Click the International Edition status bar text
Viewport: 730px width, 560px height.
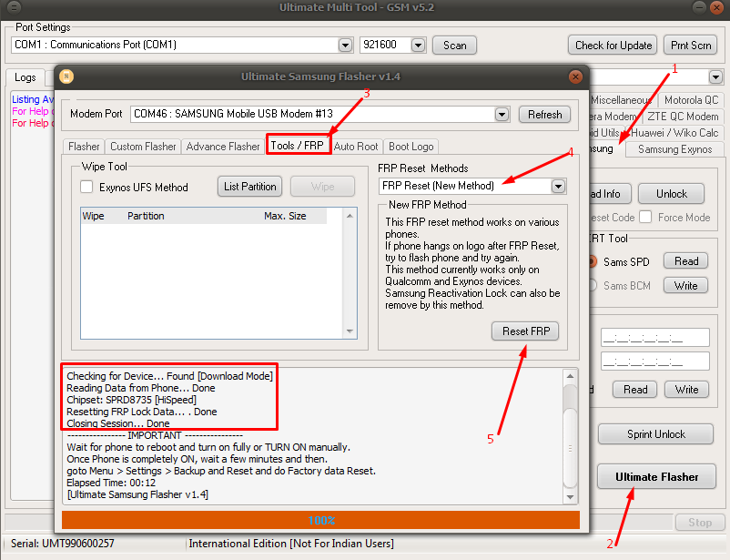click(x=291, y=544)
